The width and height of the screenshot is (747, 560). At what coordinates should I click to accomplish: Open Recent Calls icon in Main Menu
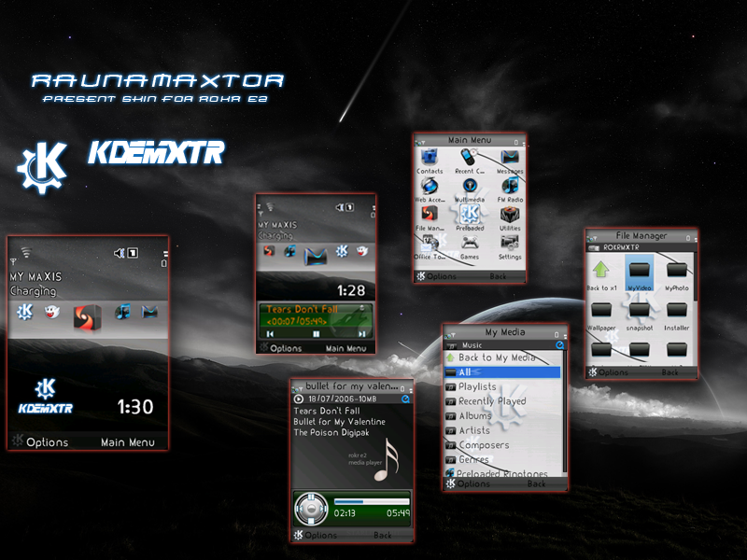[469, 157]
